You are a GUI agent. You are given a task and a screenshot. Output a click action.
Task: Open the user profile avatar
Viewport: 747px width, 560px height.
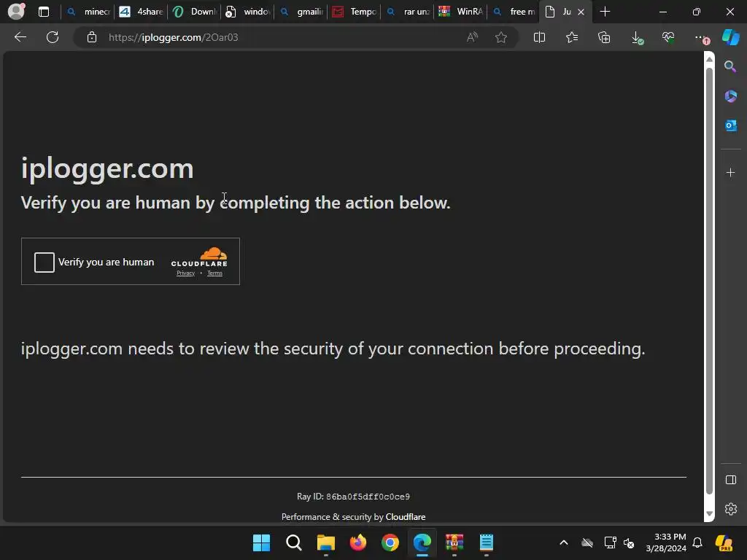click(x=16, y=12)
